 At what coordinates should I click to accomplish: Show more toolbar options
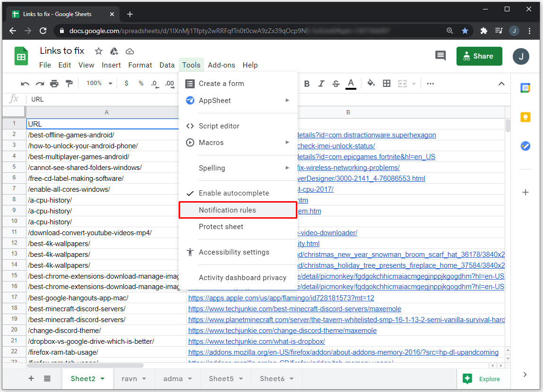point(431,84)
